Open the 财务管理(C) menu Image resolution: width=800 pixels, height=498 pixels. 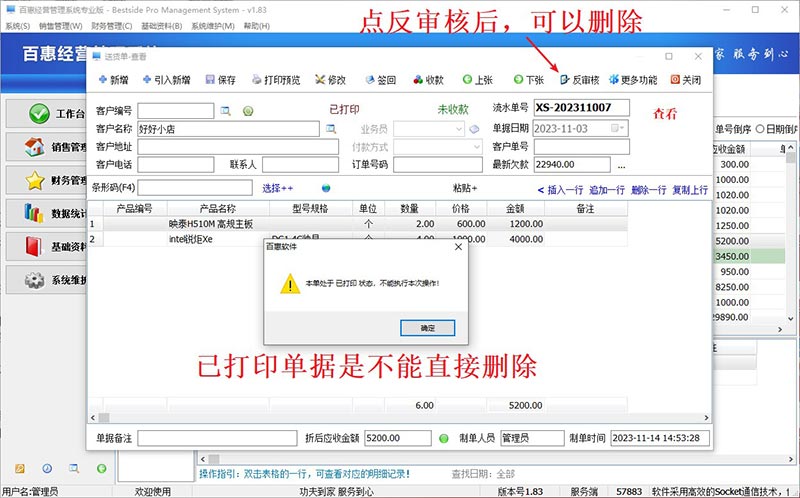111,26
